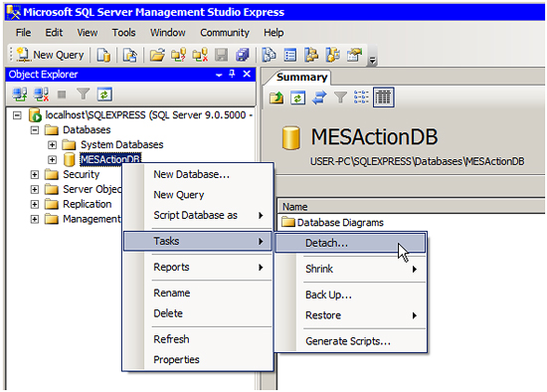Click the Refresh icon in Summary toolbar
The image size is (547, 392).
tap(298, 98)
